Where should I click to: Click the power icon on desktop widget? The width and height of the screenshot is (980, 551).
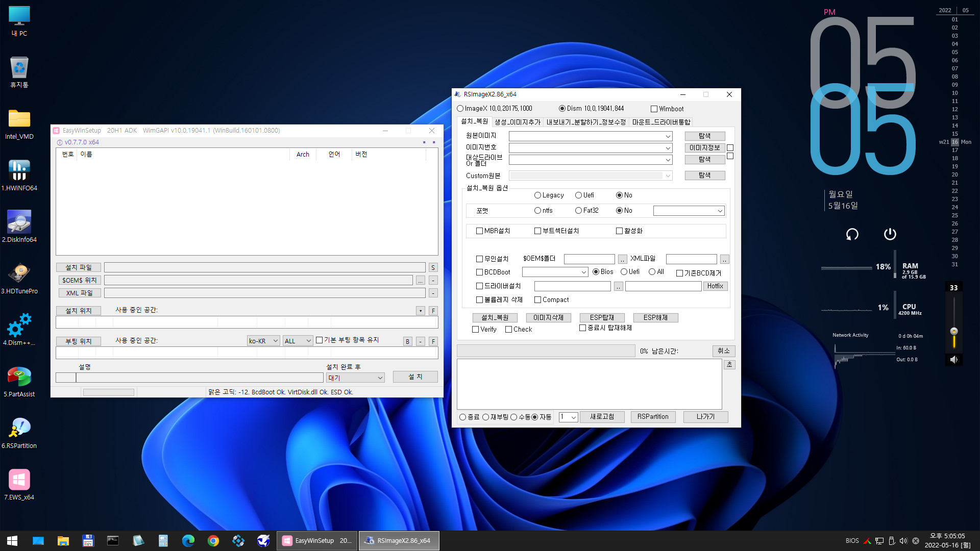(890, 234)
